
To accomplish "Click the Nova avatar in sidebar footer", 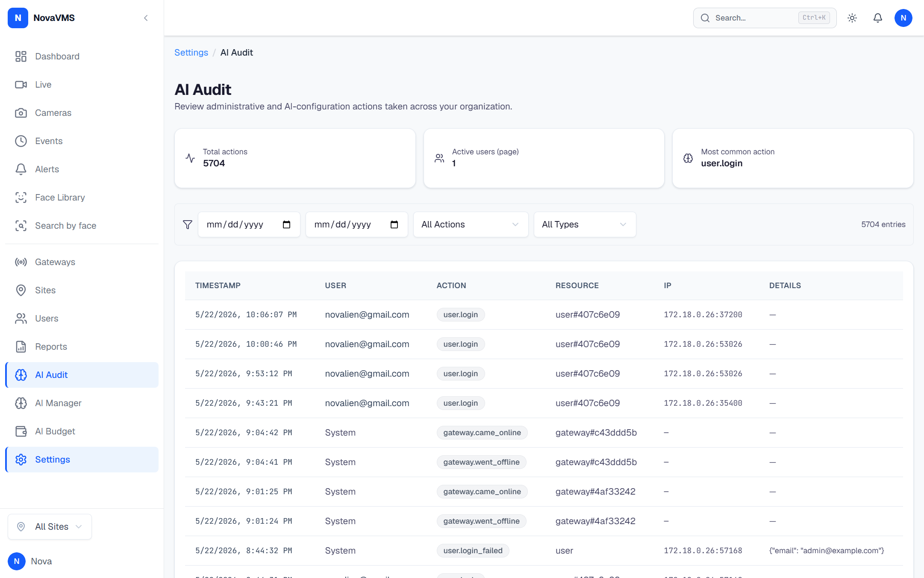I will coord(17,561).
